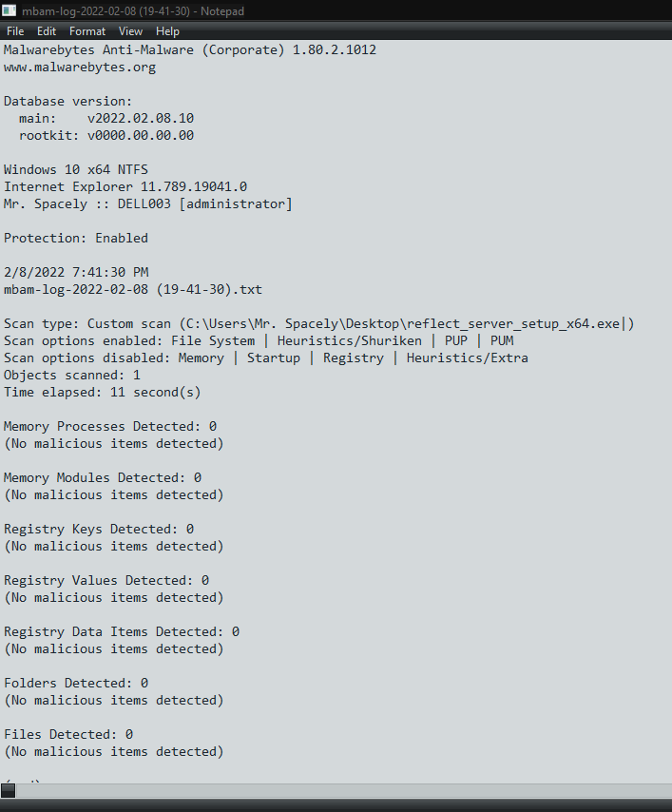Place cursor in Protection: Enabled line
Image resolution: width=672 pixels, height=812 pixels.
click(76, 239)
